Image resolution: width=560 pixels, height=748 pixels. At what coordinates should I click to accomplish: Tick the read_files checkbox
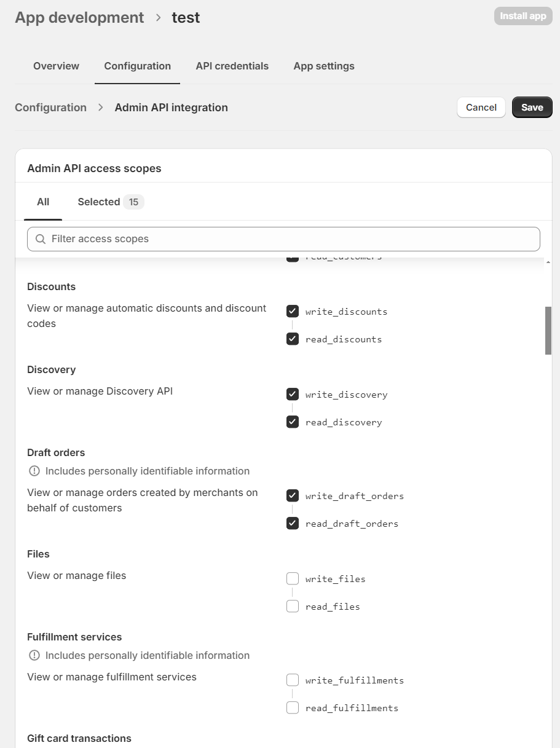coord(293,606)
